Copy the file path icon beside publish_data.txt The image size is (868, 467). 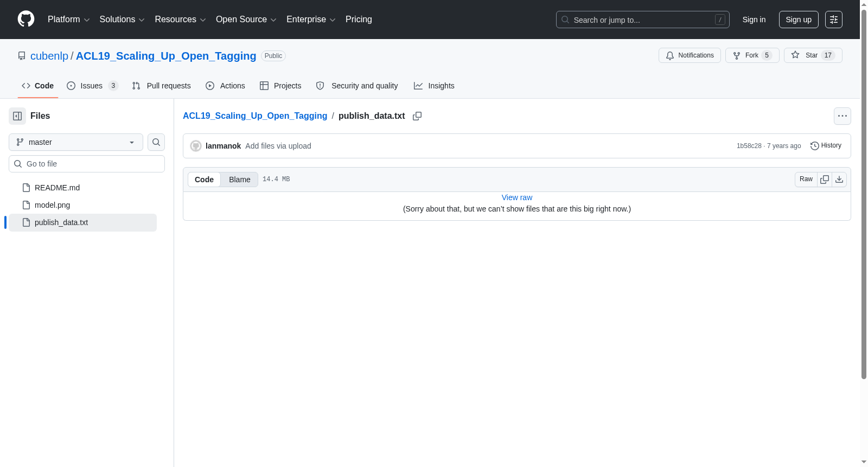[x=417, y=116]
